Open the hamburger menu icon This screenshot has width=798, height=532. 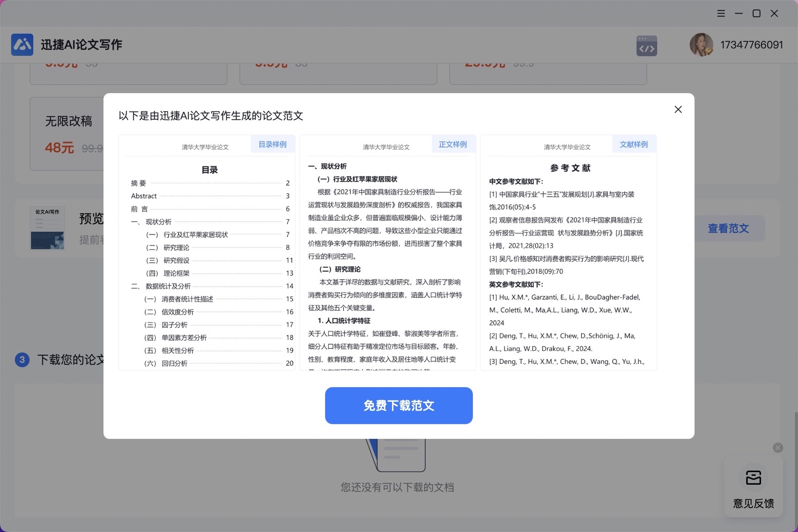721,13
